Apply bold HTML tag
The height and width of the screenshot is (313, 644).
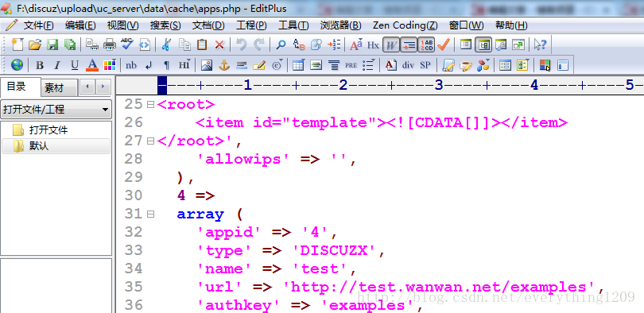(x=40, y=65)
